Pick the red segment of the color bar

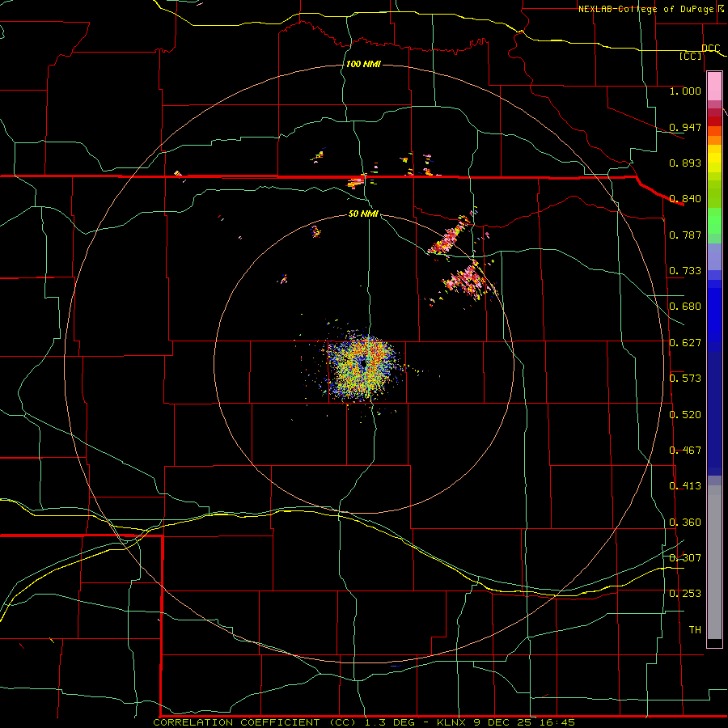[x=714, y=121]
